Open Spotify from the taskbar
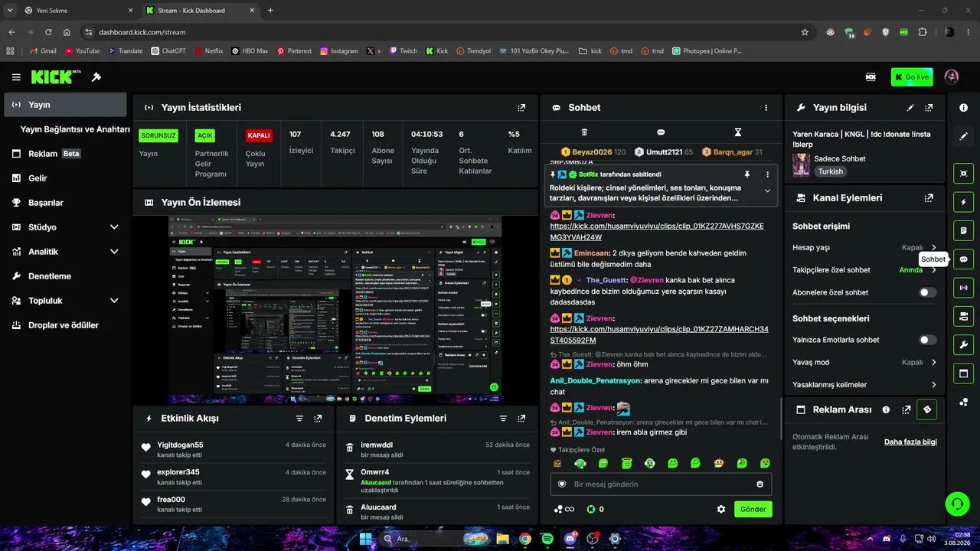 click(x=547, y=539)
